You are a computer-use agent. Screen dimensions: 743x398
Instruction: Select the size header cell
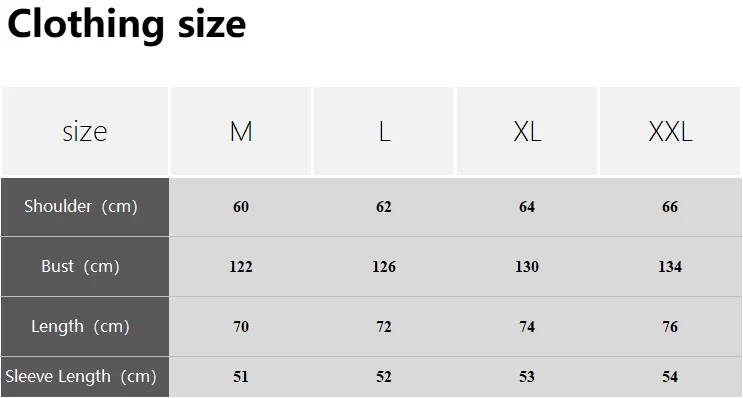pos(85,131)
